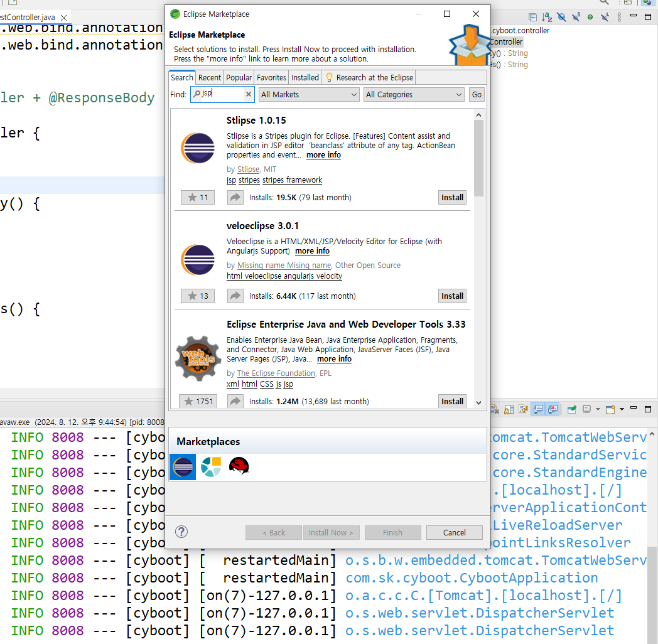Image resolution: width=658 pixels, height=644 pixels.
Task: Click the stripes framework tag link
Action: (x=292, y=180)
